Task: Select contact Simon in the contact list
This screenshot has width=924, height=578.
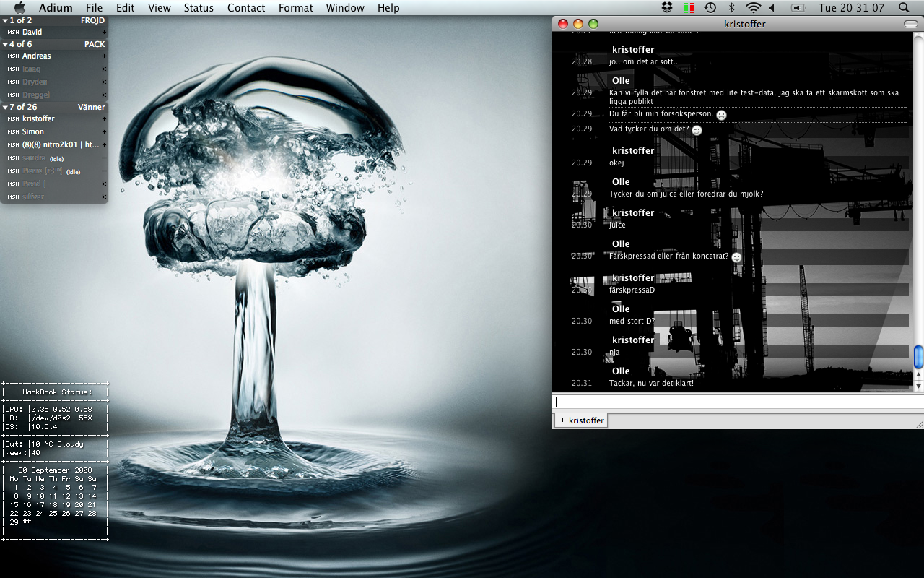Action: [54, 132]
